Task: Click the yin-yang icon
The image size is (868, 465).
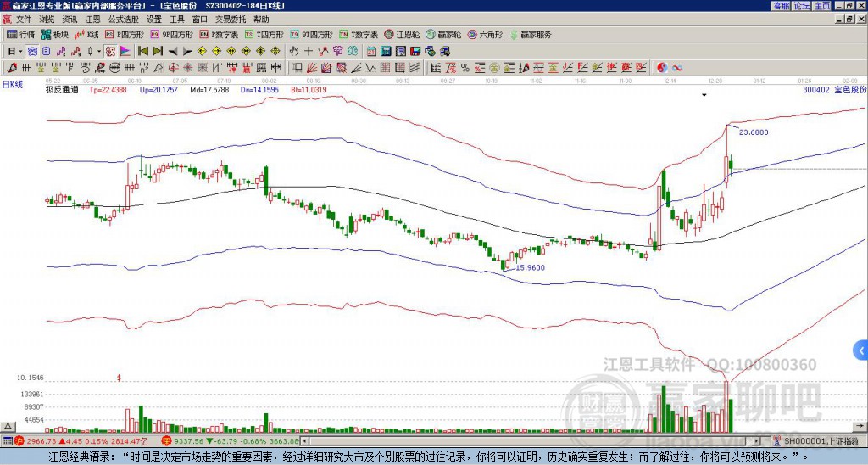Action: (662, 68)
